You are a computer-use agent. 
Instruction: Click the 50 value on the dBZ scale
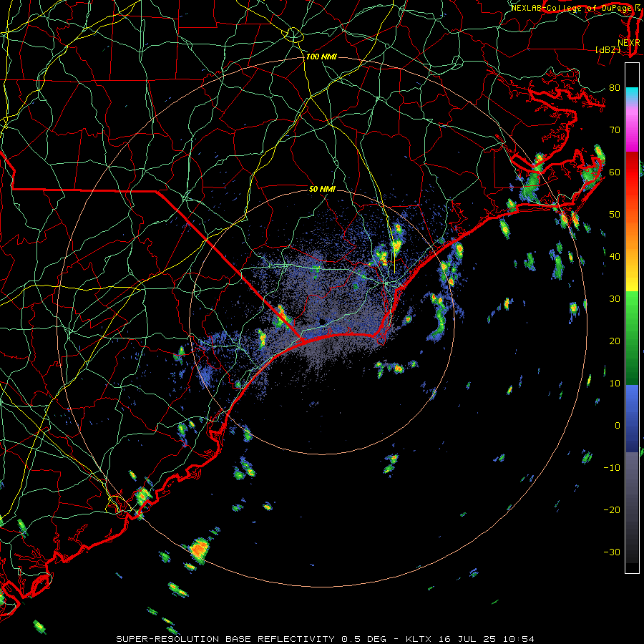pos(615,215)
